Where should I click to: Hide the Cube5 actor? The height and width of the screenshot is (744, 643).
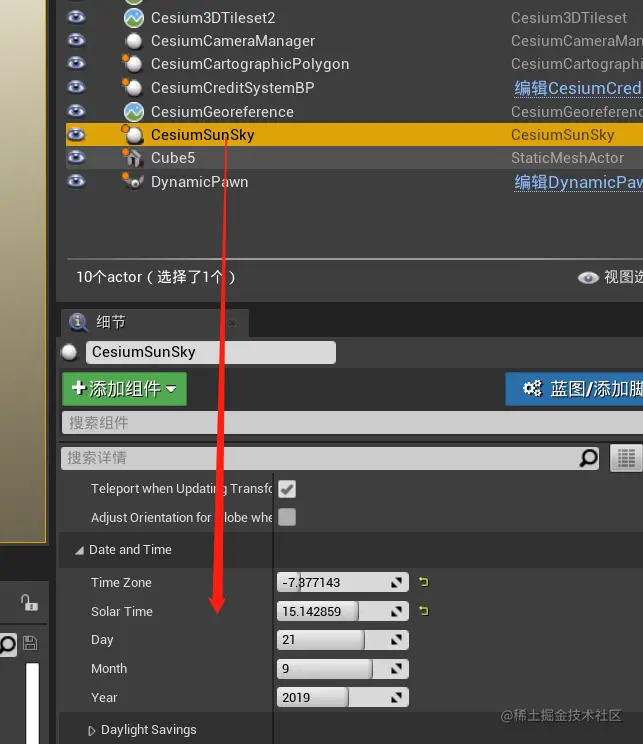tap(76, 158)
